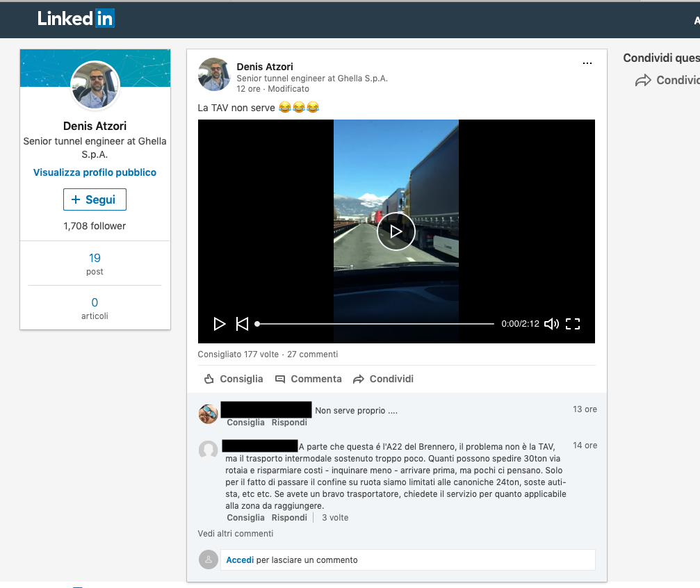Restart video with skip-back icon
Image resolution: width=700 pixels, height=588 pixels.
(x=242, y=324)
